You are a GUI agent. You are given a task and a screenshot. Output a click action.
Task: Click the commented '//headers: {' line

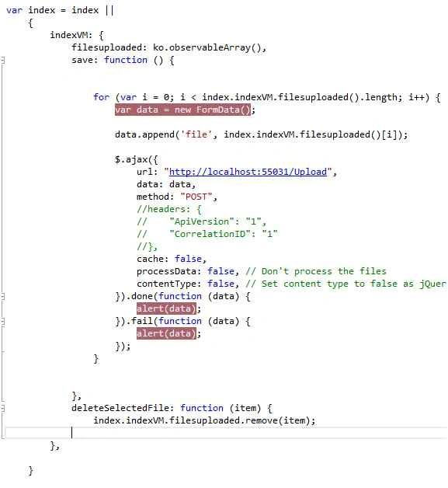(168, 209)
